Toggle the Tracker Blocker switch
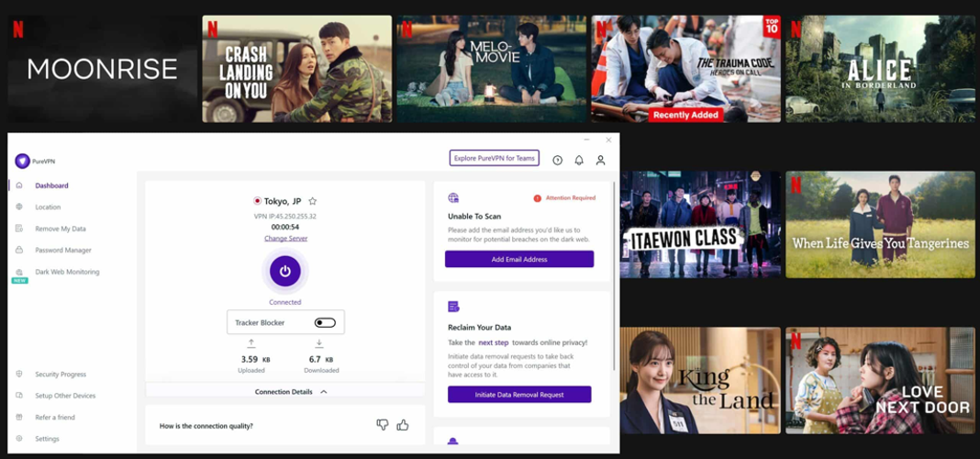Image resolution: width=980 pixels, height=459 pixels. 325,322
